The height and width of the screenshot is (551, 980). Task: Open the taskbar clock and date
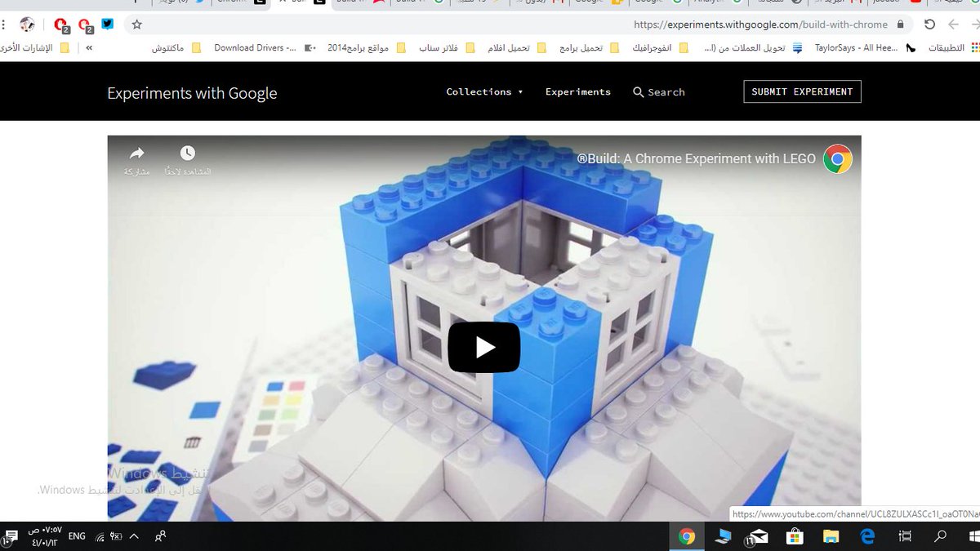[x=44, y=536]
